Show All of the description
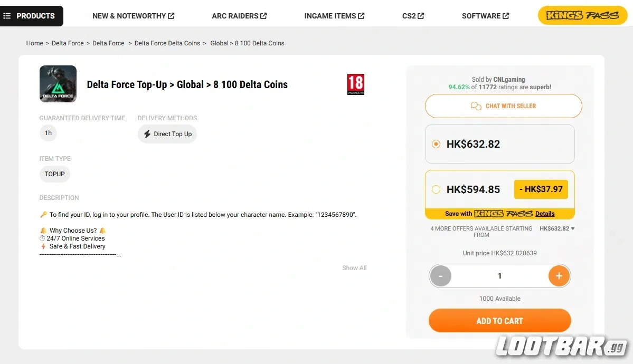Viewport: 633px width, 364px height. point(354,268)
